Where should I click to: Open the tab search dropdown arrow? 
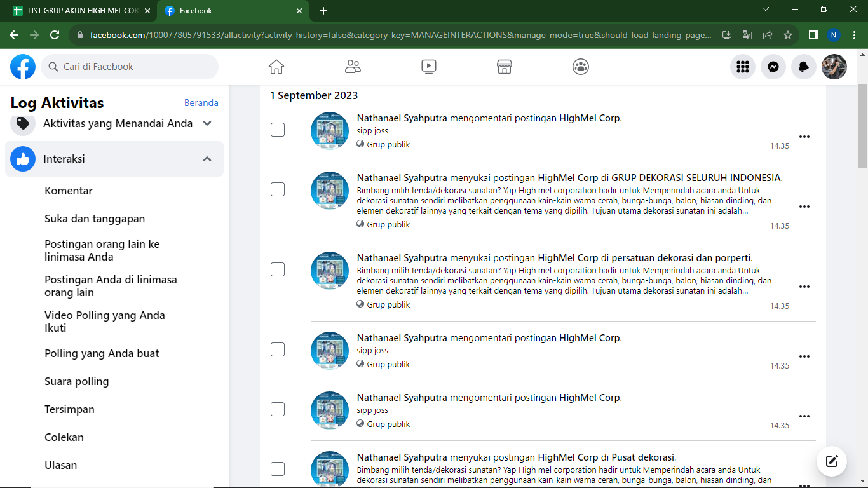click(x=766, y=10)
